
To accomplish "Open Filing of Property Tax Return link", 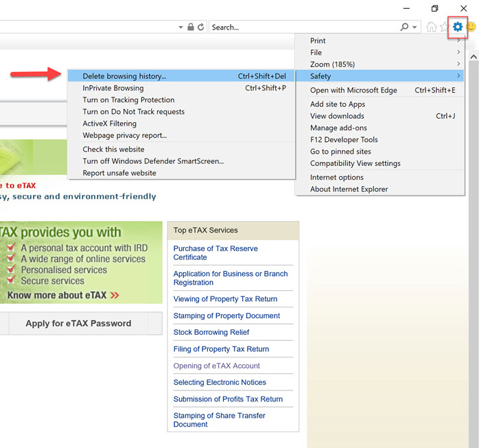I will point(221,349).
